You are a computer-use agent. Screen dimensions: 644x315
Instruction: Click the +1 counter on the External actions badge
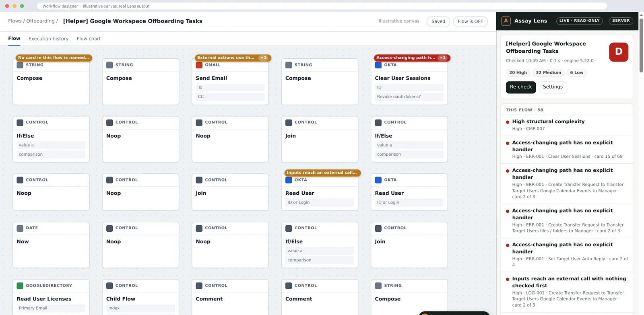pos(263,58)
